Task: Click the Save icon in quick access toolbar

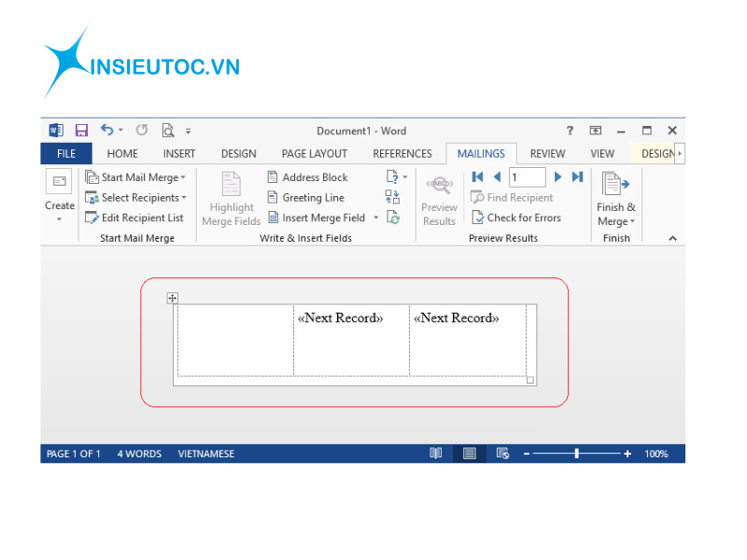Action: tap(81, 131)
